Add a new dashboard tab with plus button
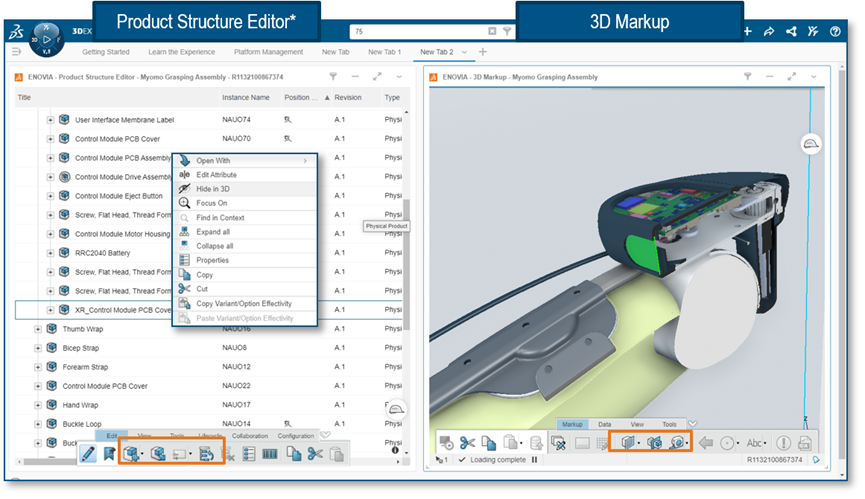Viewport: 865px width, 499px height. click(x=483, y=52)
